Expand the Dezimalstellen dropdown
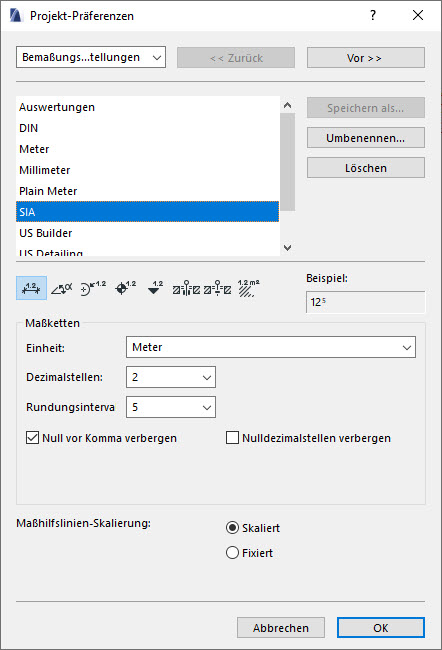This screenshot has height=650, width=442. (x=171, y=377)
